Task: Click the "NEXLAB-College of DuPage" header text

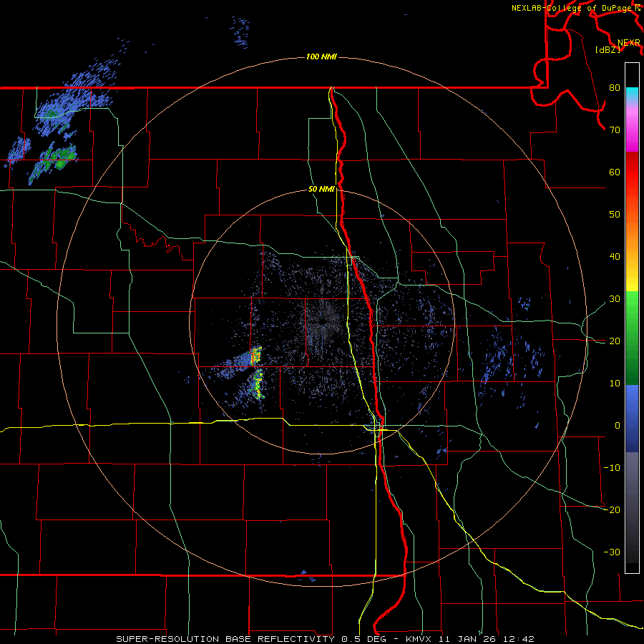Action: 571,8
